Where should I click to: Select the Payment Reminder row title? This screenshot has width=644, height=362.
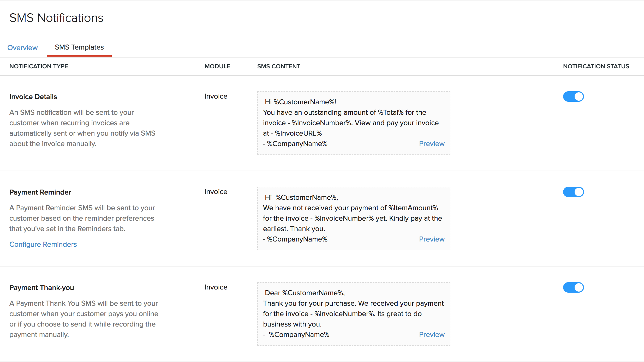click(x=40, y=192)
